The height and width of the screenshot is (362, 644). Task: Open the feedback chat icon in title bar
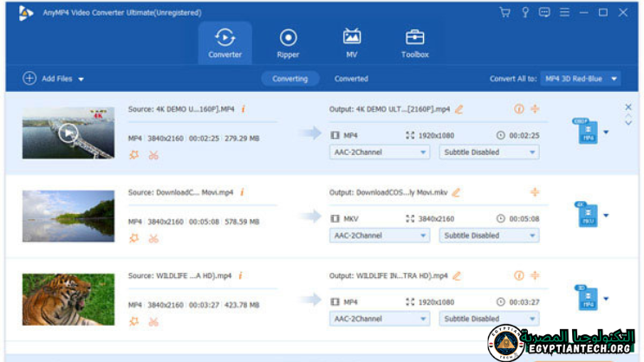pyautogui.click(x=544, y=12)
